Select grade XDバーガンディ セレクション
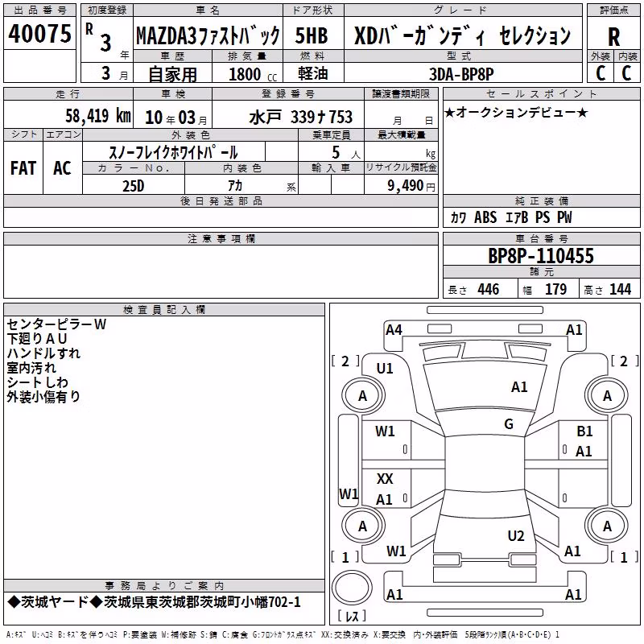Screen dimensions: 644x644 tap(462, 35)
